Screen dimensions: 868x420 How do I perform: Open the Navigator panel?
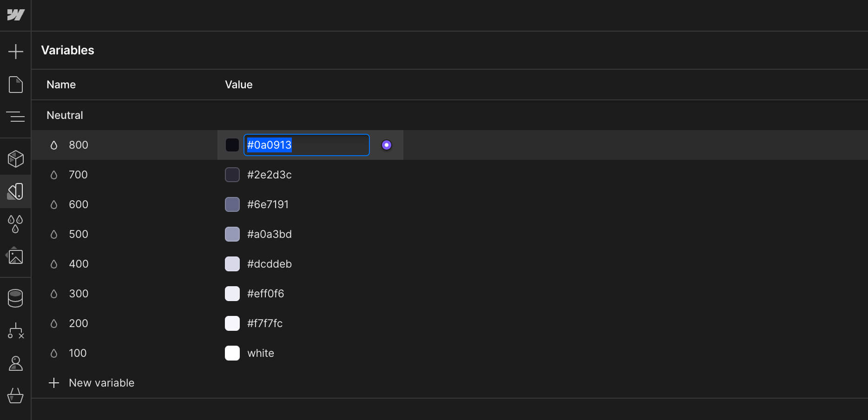click(16, 117)
